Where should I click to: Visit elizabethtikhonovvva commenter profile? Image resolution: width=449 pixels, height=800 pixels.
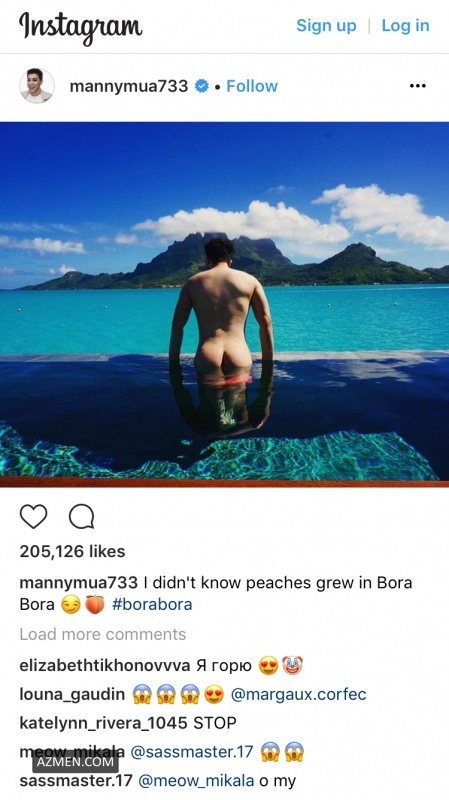click(105, 665)
